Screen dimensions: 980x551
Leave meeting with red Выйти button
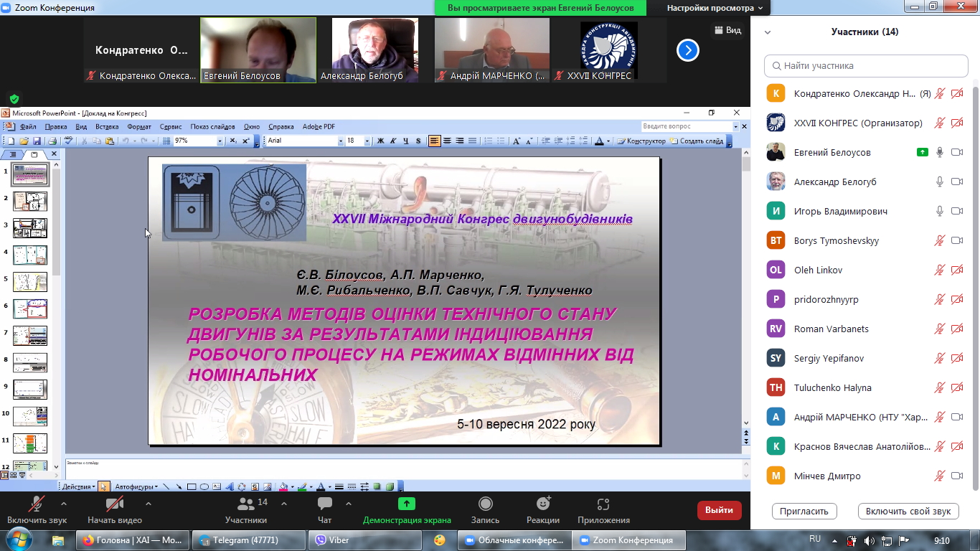tap(719, 510)
